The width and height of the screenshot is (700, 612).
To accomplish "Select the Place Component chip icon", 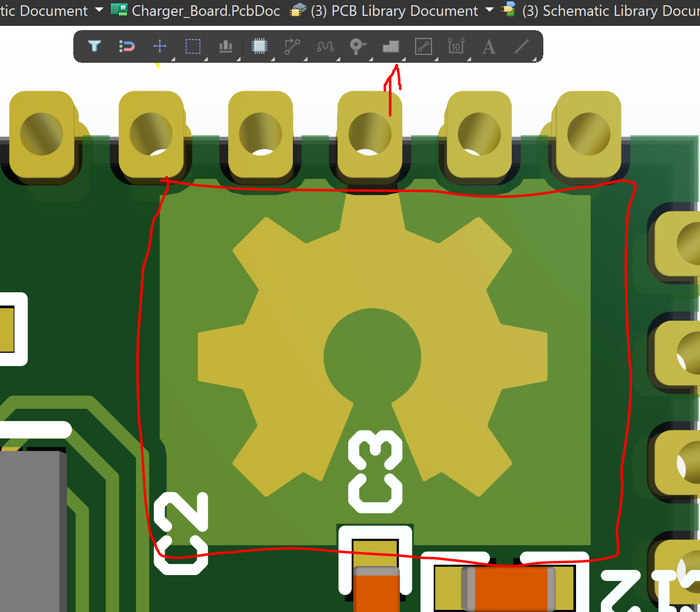I will (x=260, y=46).
